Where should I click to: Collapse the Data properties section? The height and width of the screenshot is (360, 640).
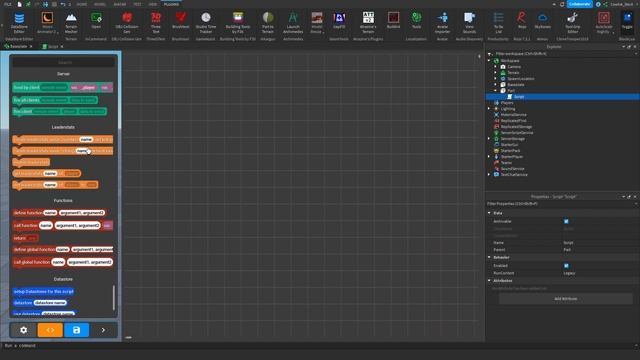[489, 213]
